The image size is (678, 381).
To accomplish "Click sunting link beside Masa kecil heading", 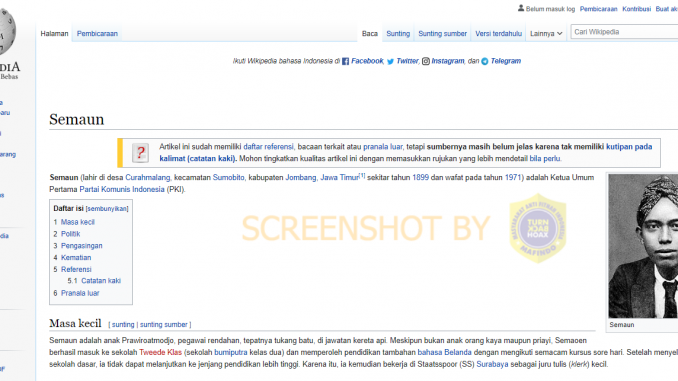I will (123, 324).
